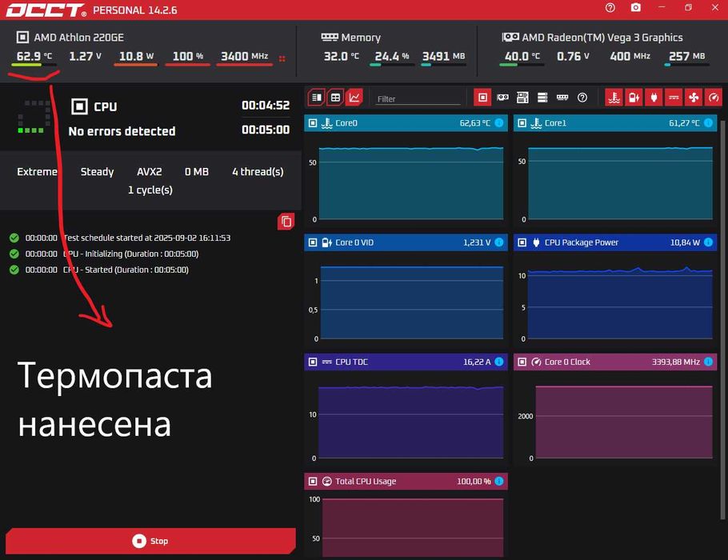Screen dimensions: 728x560
Task: Show info for CPU TDC graph
Action: tap(499, 362)
